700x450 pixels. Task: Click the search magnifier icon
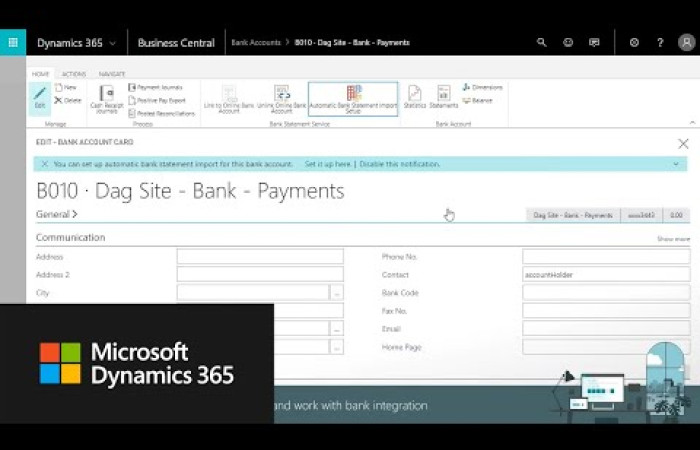pos(542,42)
